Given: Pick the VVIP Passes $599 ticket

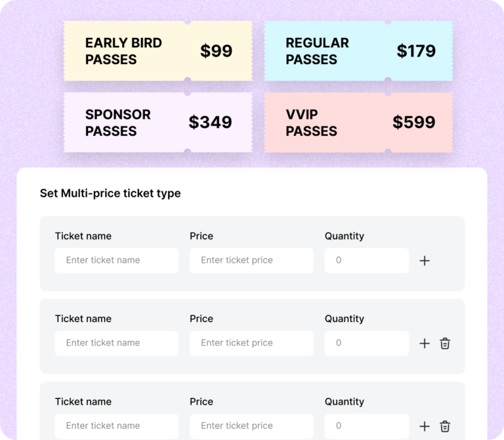Looking at the screenshot, I should (x=358, y=123).
